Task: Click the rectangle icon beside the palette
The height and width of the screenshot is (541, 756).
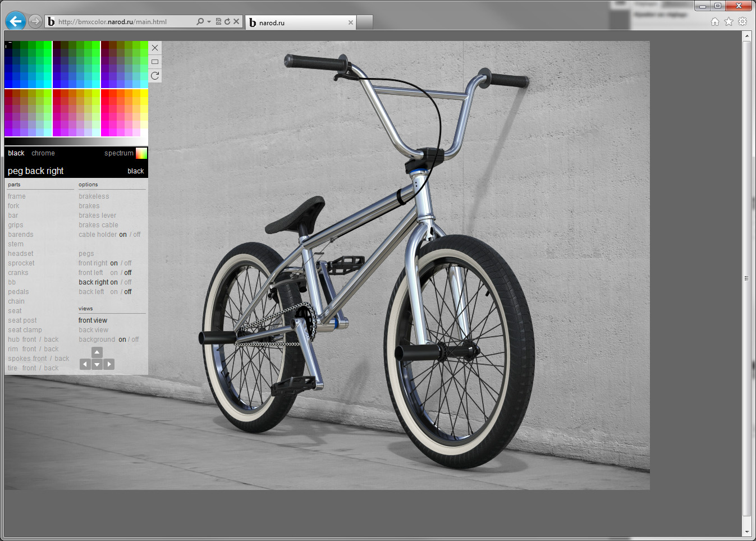Action: (155, 62)
